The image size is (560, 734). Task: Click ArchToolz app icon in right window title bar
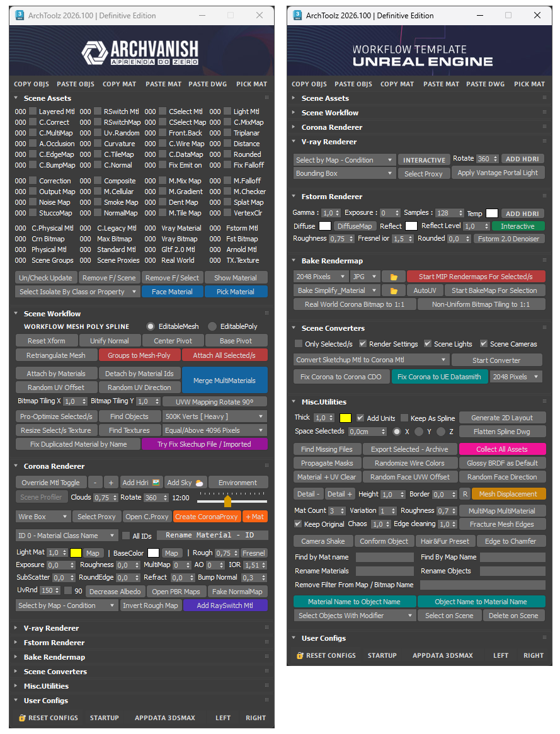click(x=297, y=15)
